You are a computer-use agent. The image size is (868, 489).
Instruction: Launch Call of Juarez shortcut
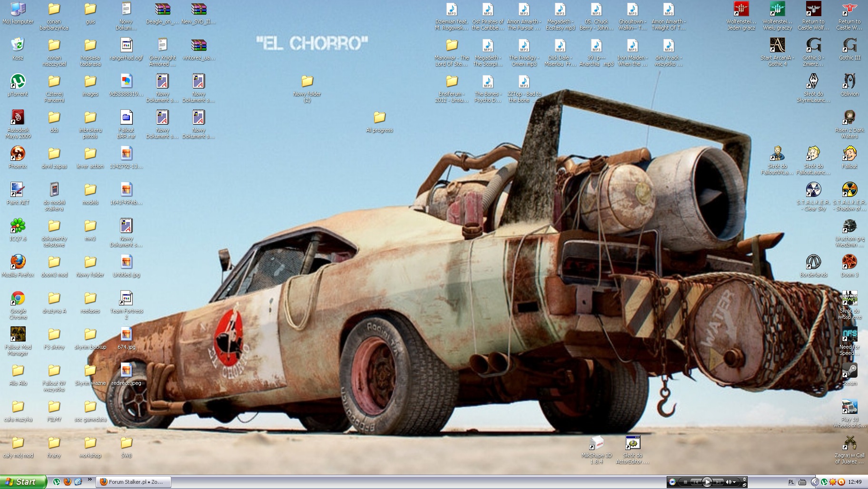pyautogui.click(x=849, y=450)
